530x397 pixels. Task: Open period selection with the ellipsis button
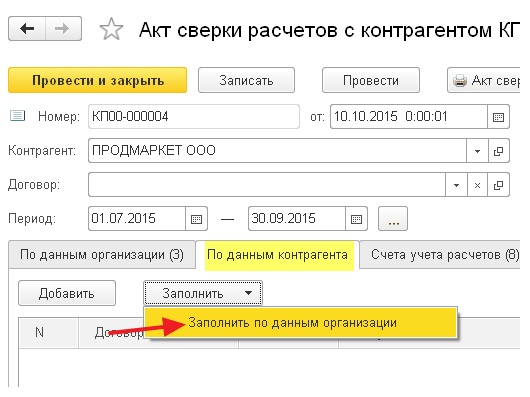[393, 219]
